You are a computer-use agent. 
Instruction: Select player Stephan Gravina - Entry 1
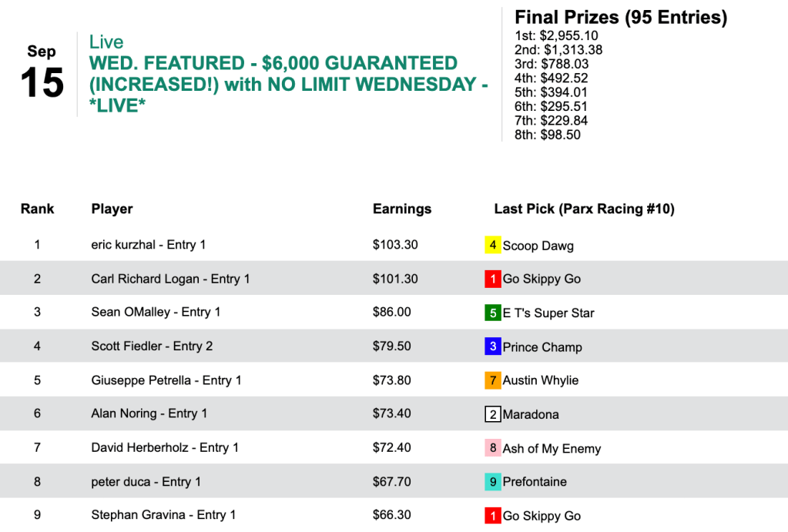[x=163, y=515]
